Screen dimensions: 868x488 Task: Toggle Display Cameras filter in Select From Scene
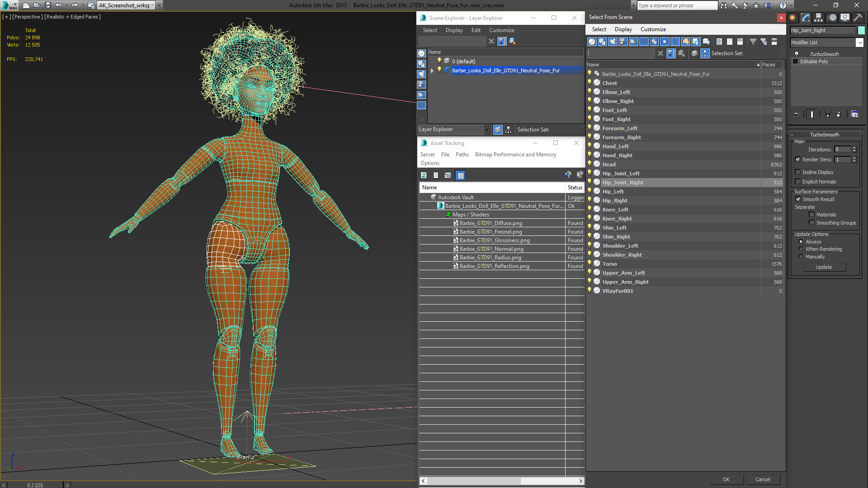(x=623, y=42)
